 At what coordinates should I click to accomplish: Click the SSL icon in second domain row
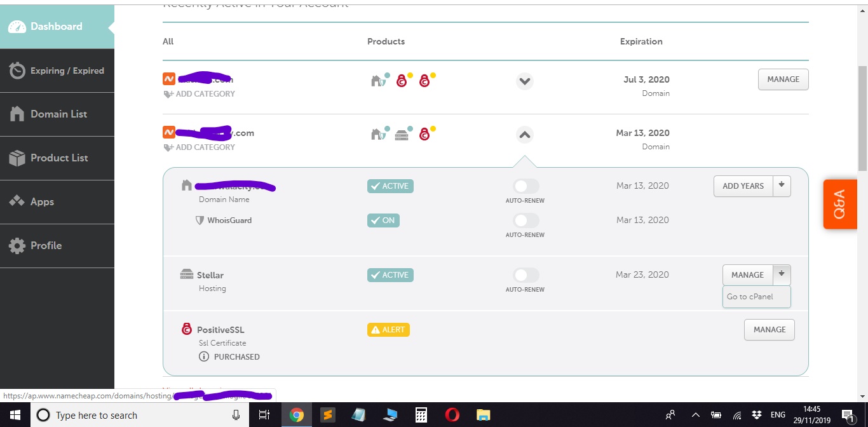(426, 133)
